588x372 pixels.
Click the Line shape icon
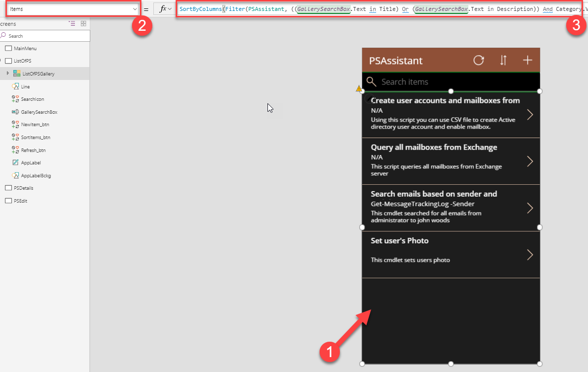tap(15, 86)
